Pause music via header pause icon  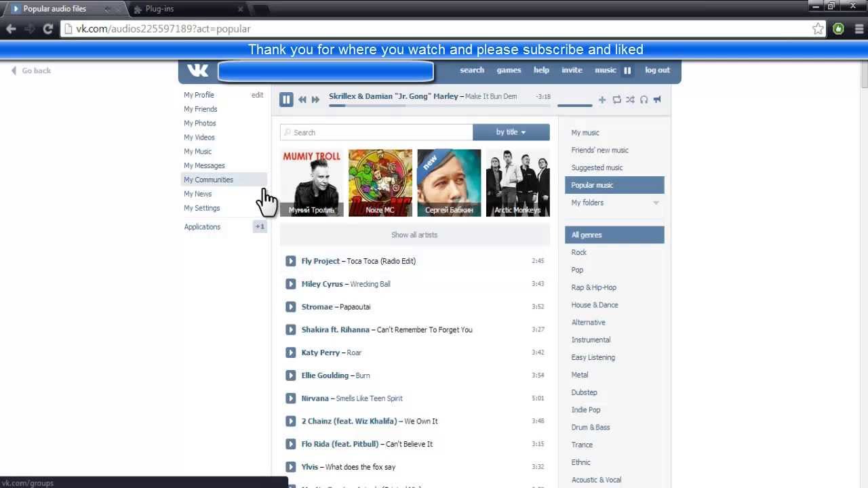click(627, 70)
